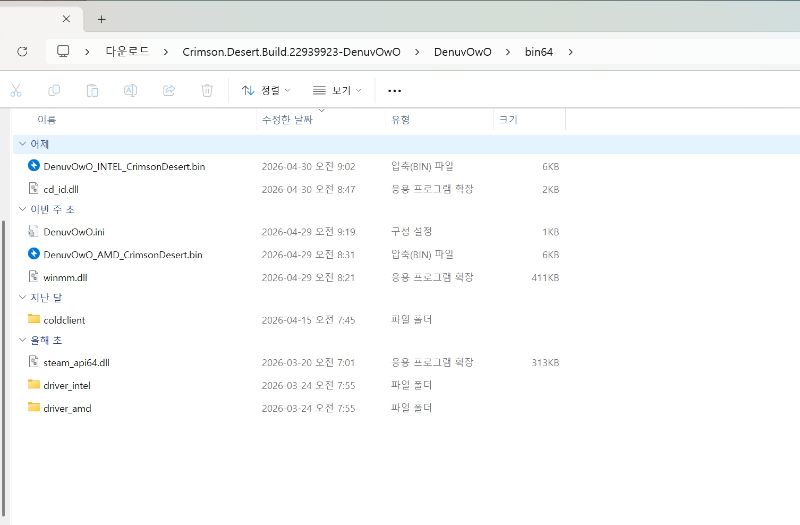
Task: Sort by 수정한 날짜 column header
Action: coord(287,119)
